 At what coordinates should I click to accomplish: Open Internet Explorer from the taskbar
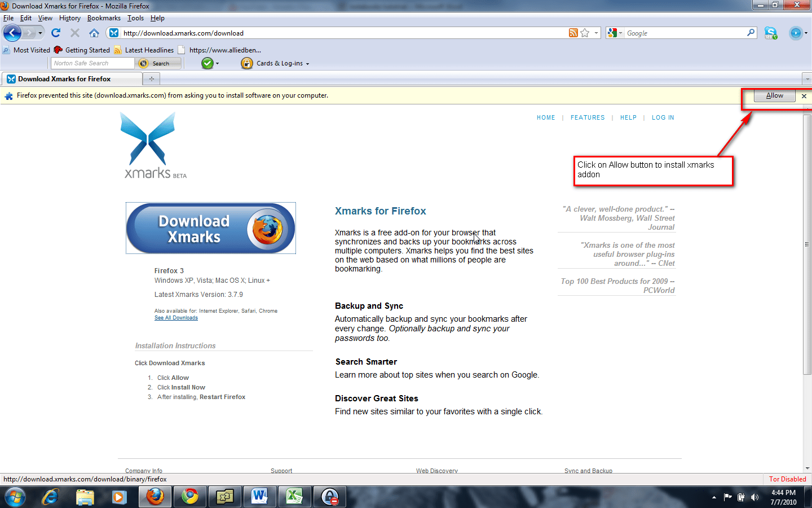pyautogui.click(x=51, y=497)
